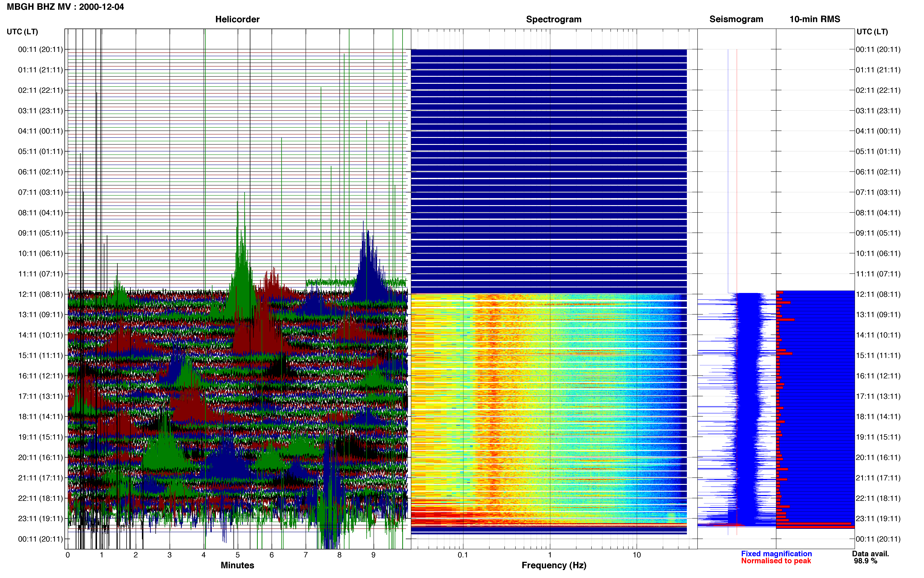Click the left '08:11 (04:11)' time label
Screen dimensions: 924x578
(x=41, y=212)
